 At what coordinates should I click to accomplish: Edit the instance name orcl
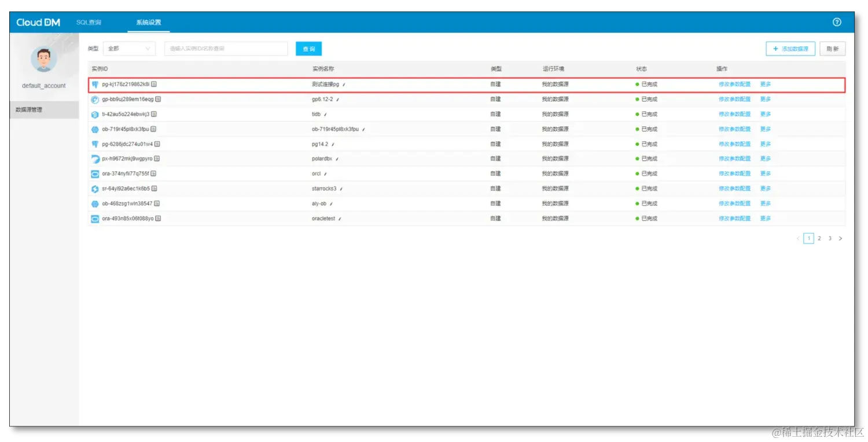tap(325, 174)
